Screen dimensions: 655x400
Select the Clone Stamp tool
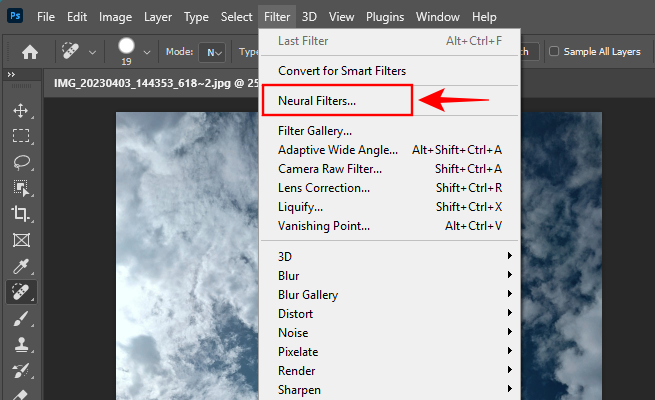point(21,345)
